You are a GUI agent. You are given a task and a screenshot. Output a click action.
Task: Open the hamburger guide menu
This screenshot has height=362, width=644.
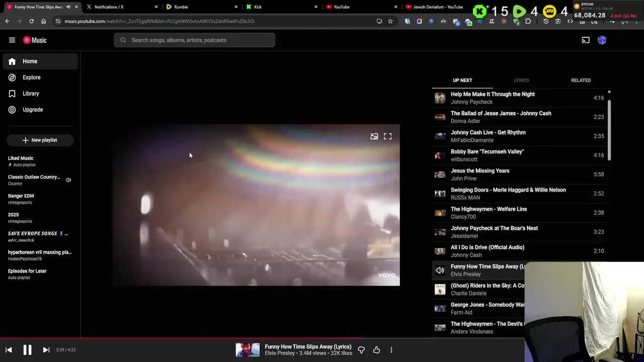tap(12, 40)
